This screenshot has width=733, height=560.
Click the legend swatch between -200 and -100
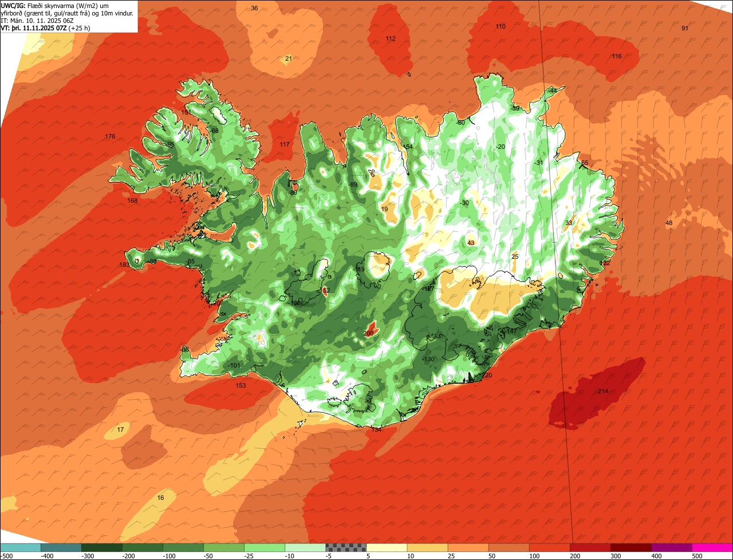pyautogui.click(x=143, y=547)
